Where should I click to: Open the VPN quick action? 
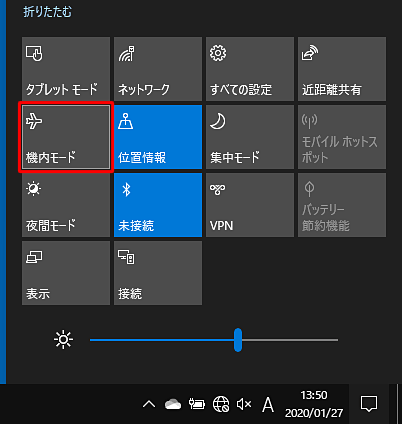click(250, 205)
